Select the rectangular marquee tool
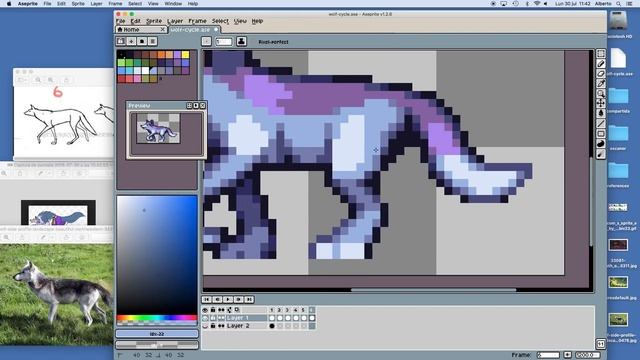640x360 pixels. coord(600,54)
